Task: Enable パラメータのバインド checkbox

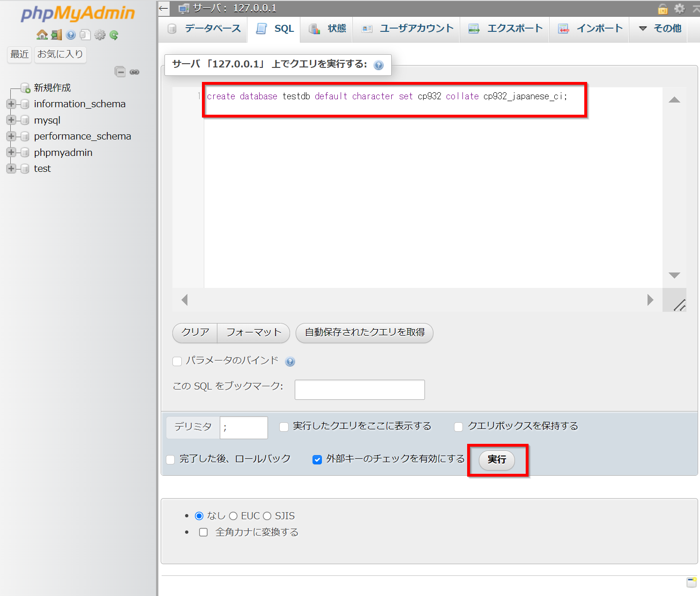Action: coord(177,361)
